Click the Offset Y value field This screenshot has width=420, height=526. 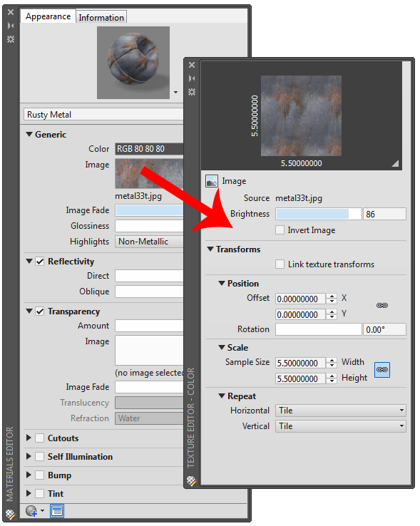300,314
